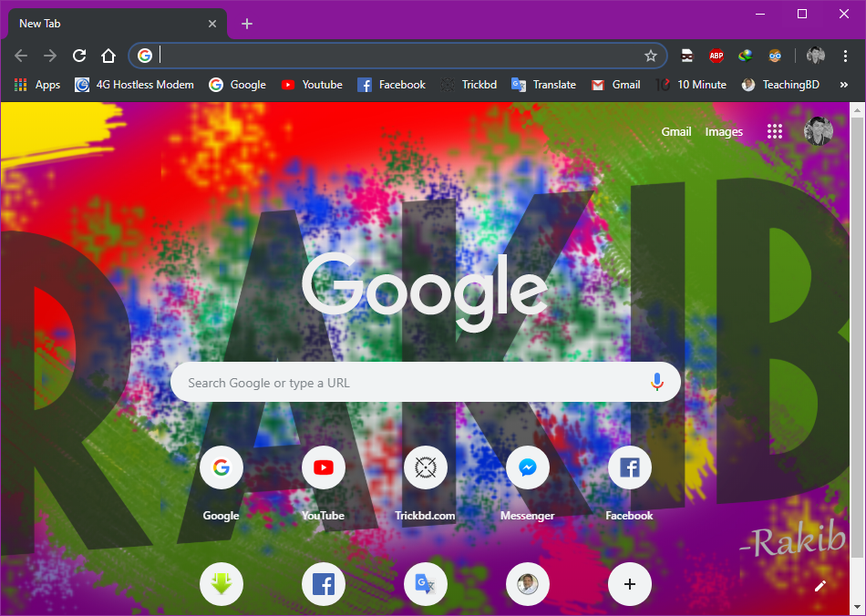Open the Apps bookmark shortcut
Viewport: 866px width, 616px height.
coord(37,85)
